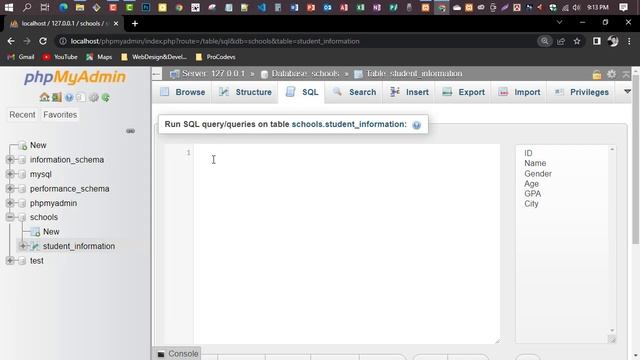Open the Search tab
640x360 pixels.
click(354, 92)
